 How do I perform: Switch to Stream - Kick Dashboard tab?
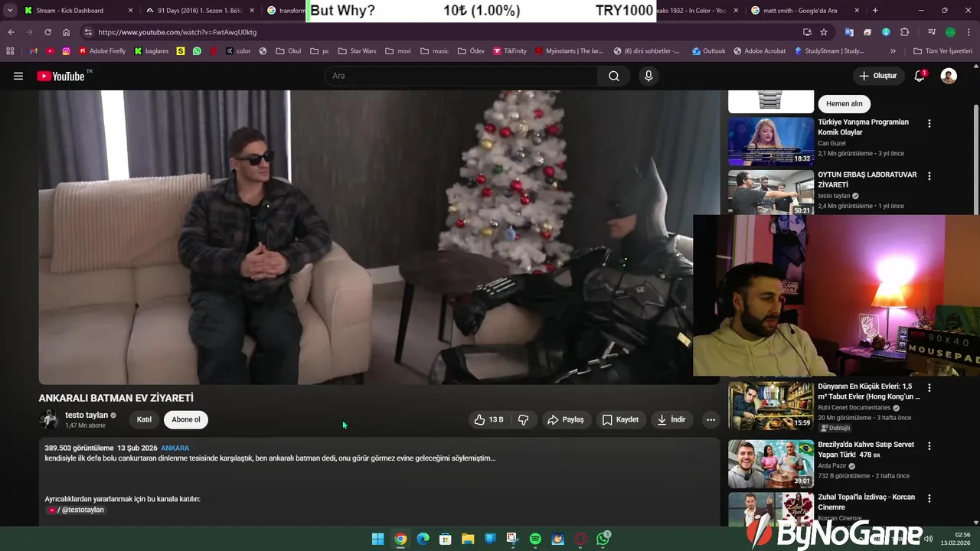(77, 11)
